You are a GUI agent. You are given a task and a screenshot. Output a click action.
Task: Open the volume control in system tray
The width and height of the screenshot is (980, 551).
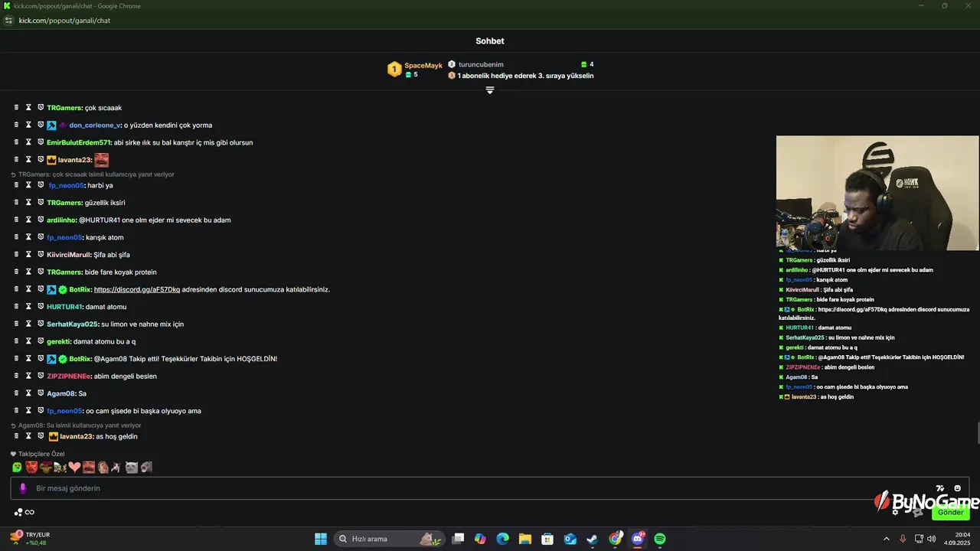pyautogui.click(x=931, y=539)
